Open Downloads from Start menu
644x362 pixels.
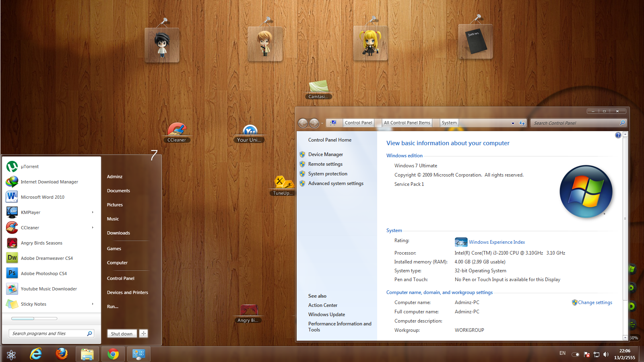[118, 233]
